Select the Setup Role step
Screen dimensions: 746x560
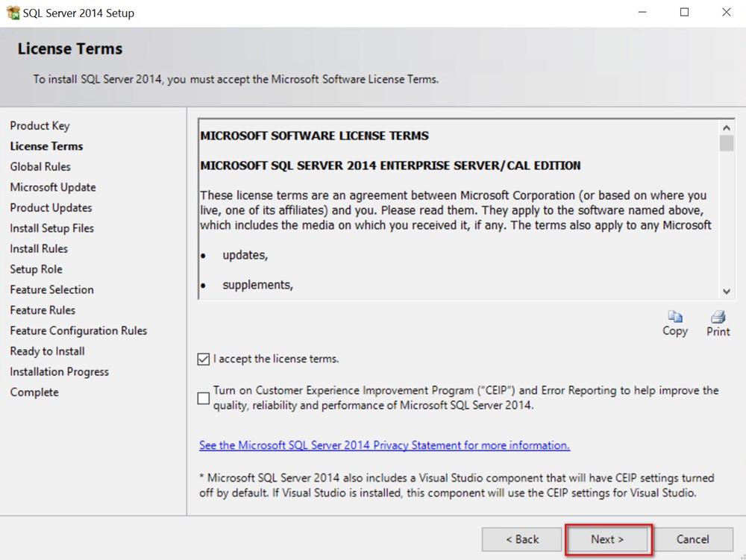[x=36, y=269]
